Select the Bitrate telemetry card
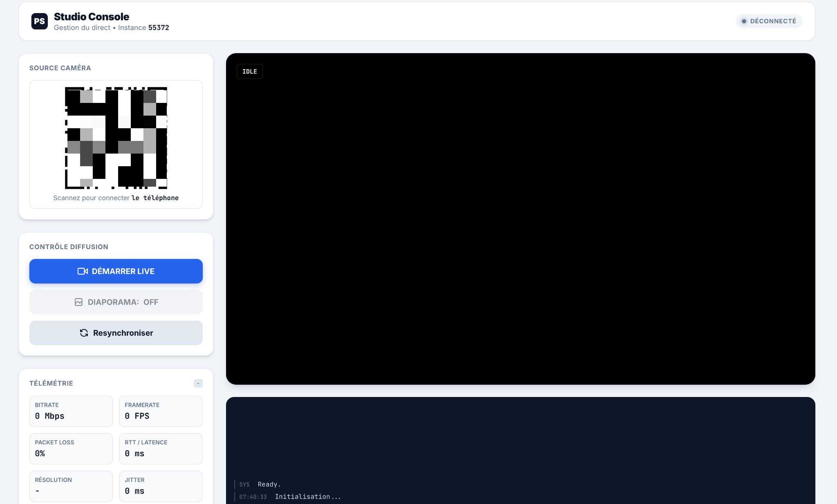Screen dimensions: 837x504 [x=71, y=411]
